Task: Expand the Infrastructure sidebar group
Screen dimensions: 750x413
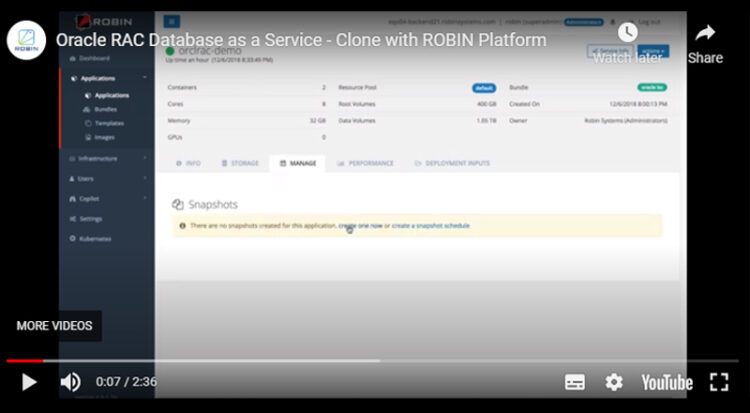Action: point(108,158)
